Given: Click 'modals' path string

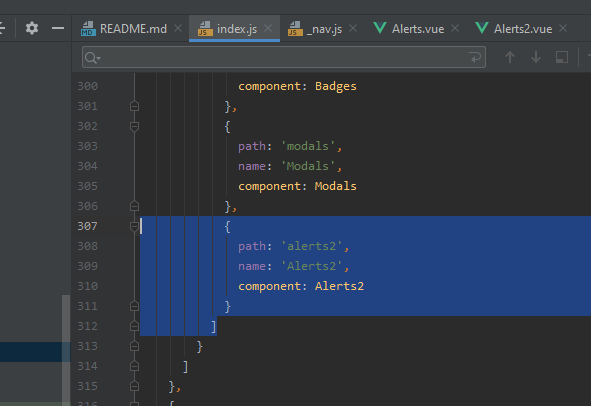Looking at the screenshot, I should 308,146.
